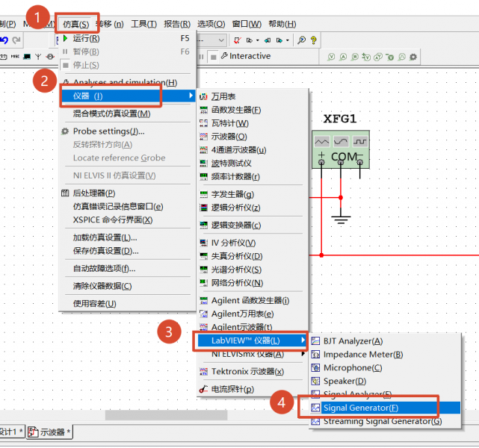Click the XFG1 function generator component
The width and height of the screenshot is (479, 448).
pyautogui.click(x=341, y=149)
